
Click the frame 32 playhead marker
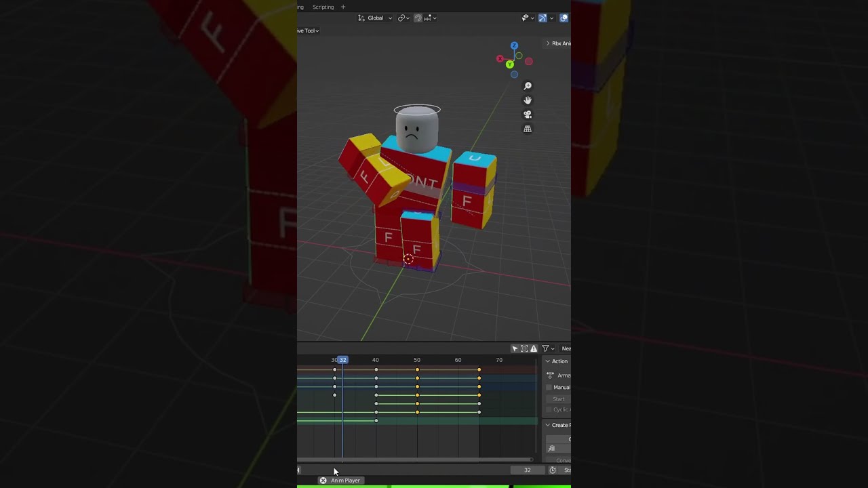coord(343,360)
